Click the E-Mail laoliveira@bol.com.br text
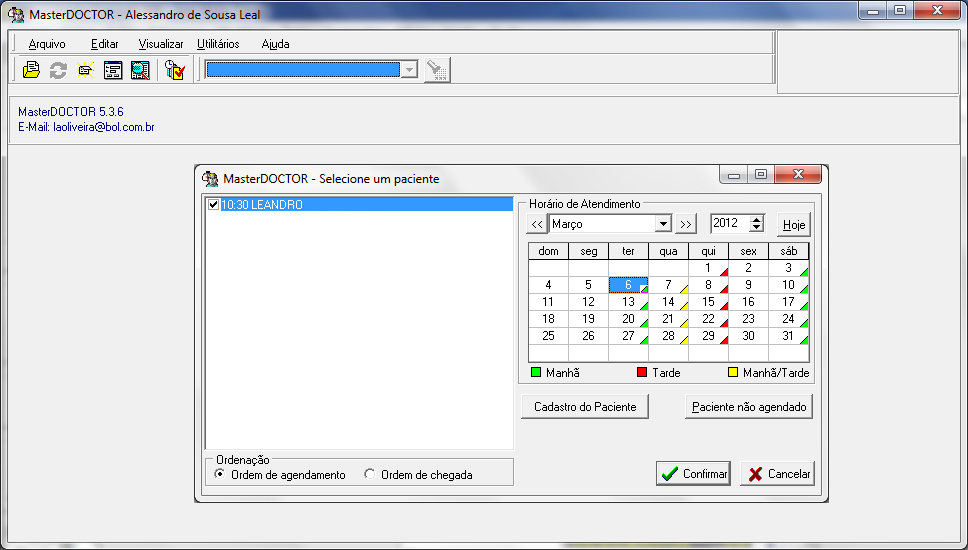The image size is (968, 550). click(86, 127)
